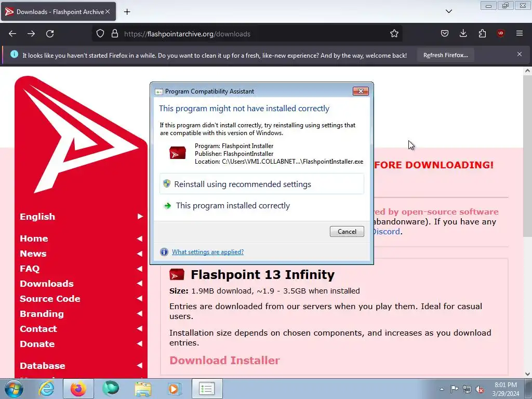Click the network tray icon
532x399 pixels.
[467, 389]
